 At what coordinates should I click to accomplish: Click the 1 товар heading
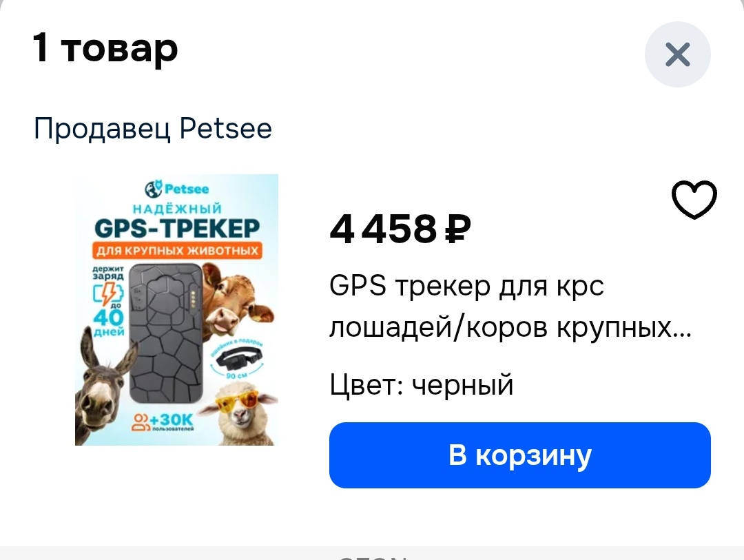tap(105, 48)
